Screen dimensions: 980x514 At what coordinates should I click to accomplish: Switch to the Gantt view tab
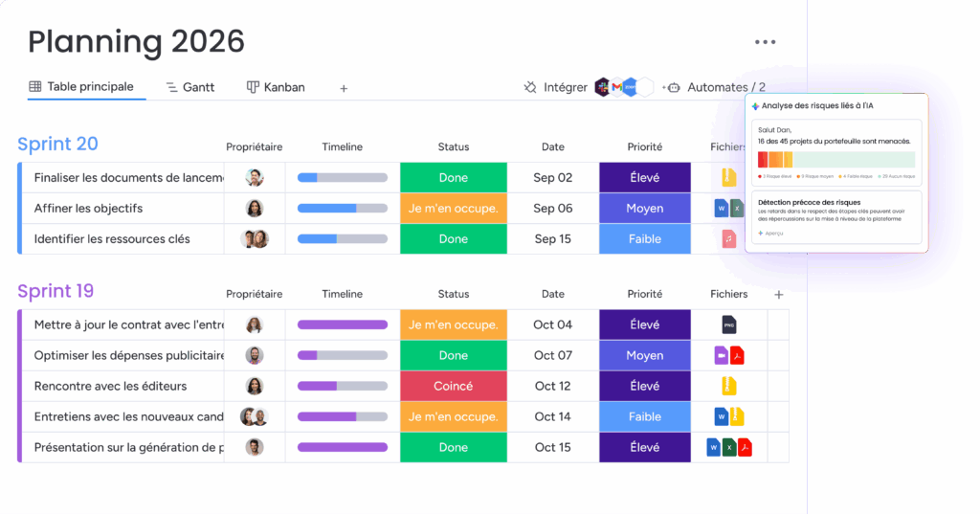click(x=190, y=87)
